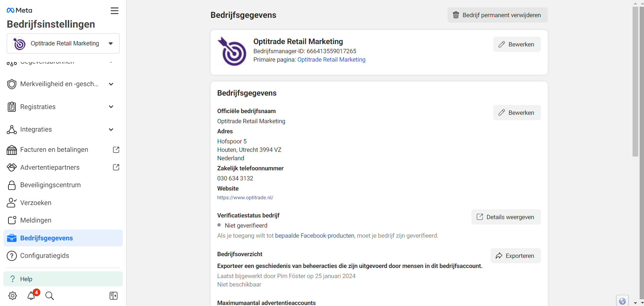Viewport: 644px width, 306px height.
Task: Open settings gear icon at bottom
Action: click(x=12, y=296)
